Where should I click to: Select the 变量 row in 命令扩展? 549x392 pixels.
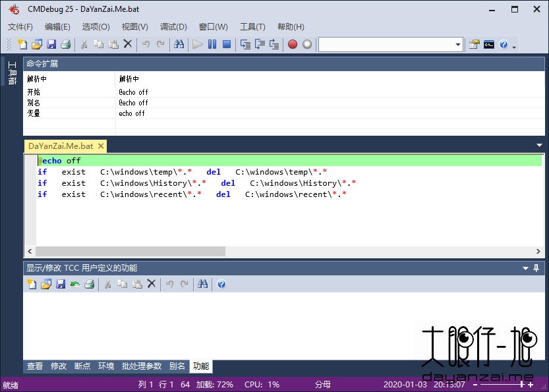point(283,113)
